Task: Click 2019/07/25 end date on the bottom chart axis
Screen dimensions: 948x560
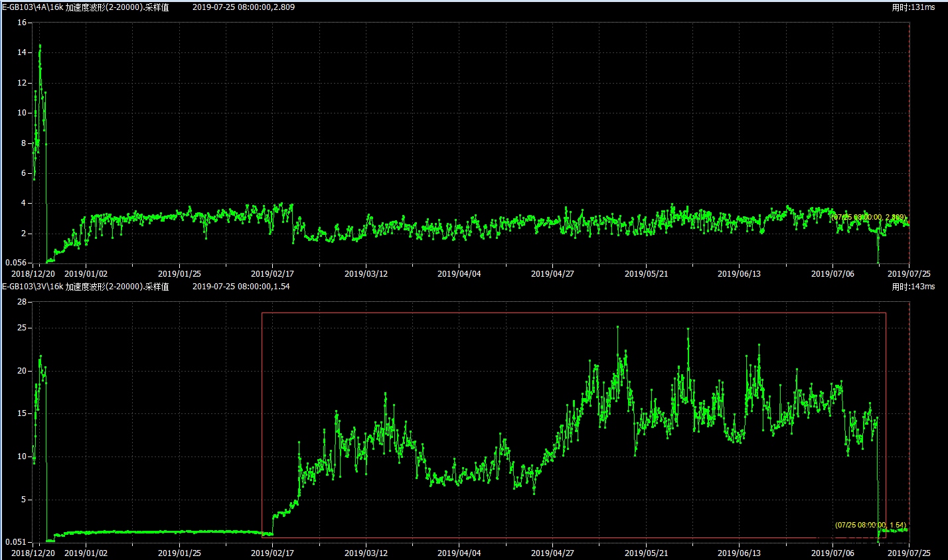Action: point(909,552)
